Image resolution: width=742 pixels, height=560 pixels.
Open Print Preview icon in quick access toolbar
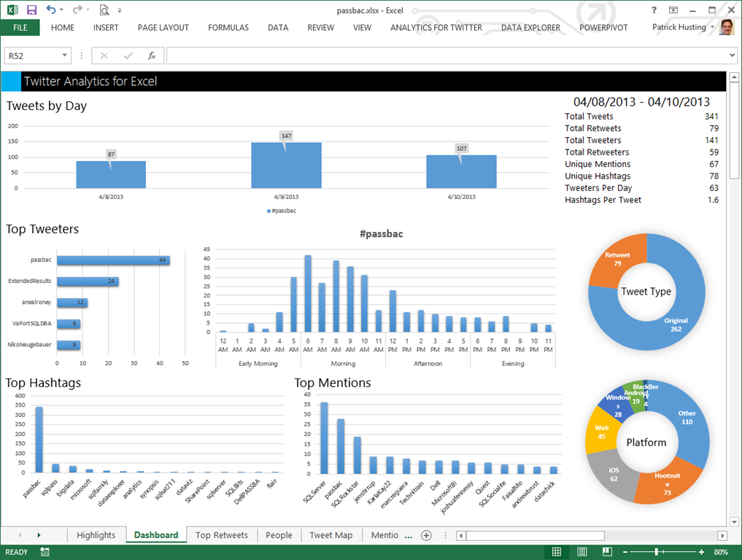point(104,10)
